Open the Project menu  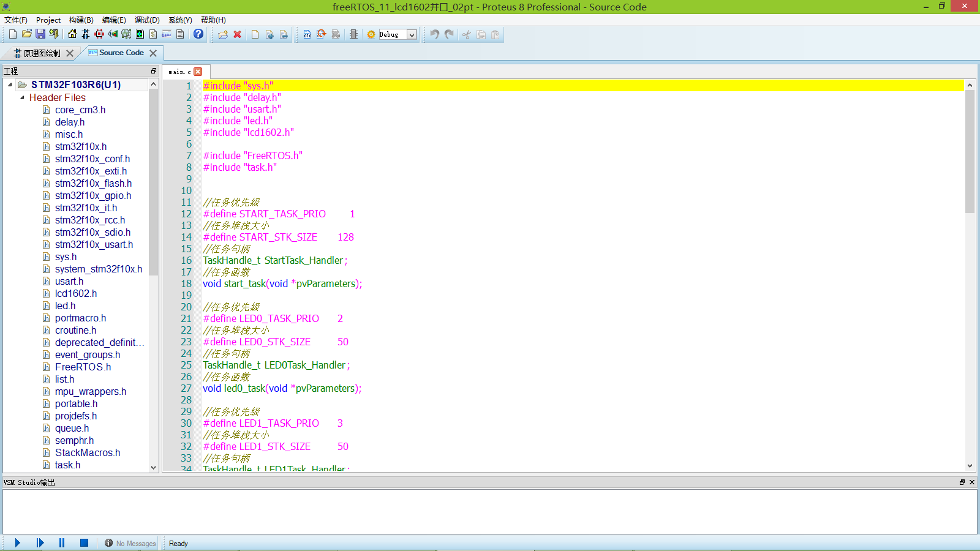48,20
